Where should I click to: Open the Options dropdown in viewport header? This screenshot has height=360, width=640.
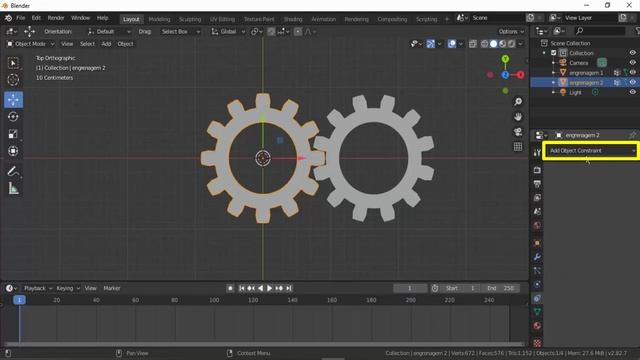coord(511,31)
